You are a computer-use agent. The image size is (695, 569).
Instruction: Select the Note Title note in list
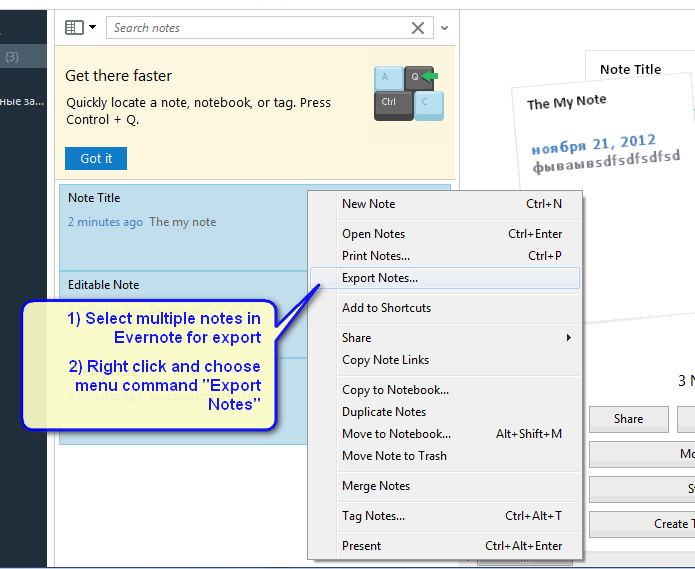coord(184,227)
